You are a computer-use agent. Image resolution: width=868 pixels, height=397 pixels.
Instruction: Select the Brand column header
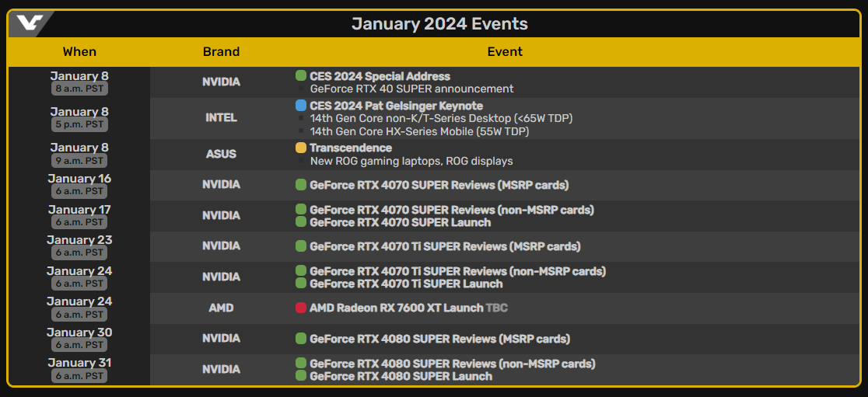tap(221, 52)
